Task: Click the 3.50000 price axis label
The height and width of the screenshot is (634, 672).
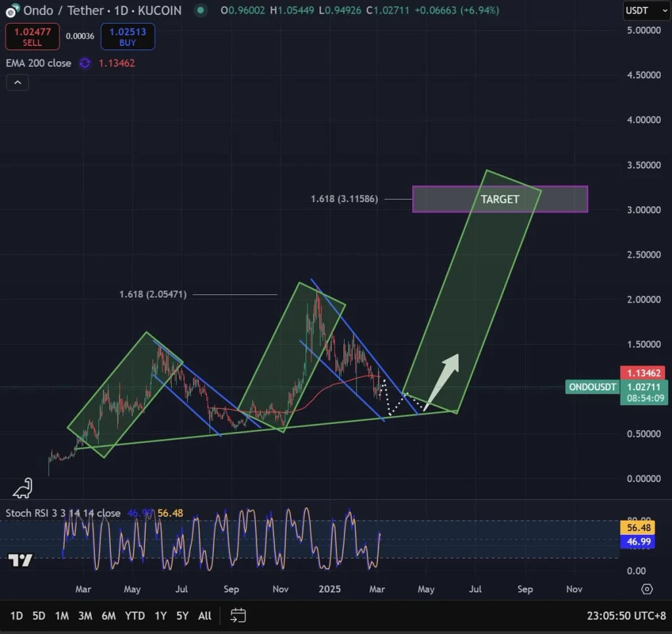Action: tap(644, 165)
